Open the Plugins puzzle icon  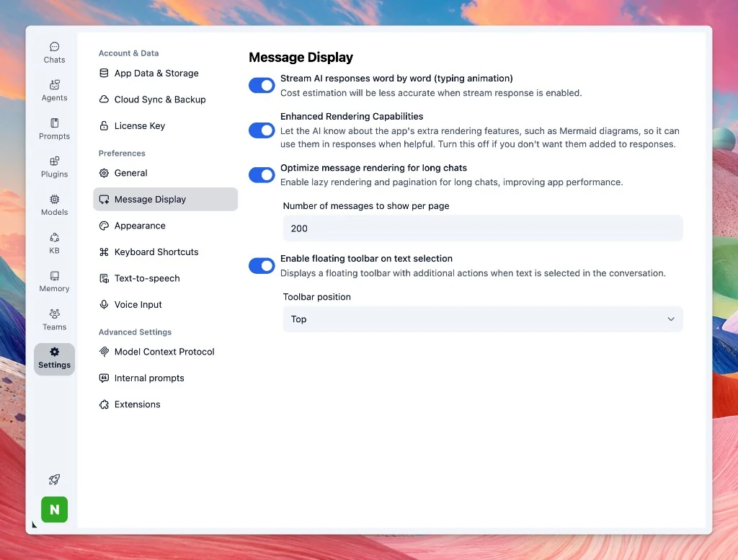[x=55, y=161]
